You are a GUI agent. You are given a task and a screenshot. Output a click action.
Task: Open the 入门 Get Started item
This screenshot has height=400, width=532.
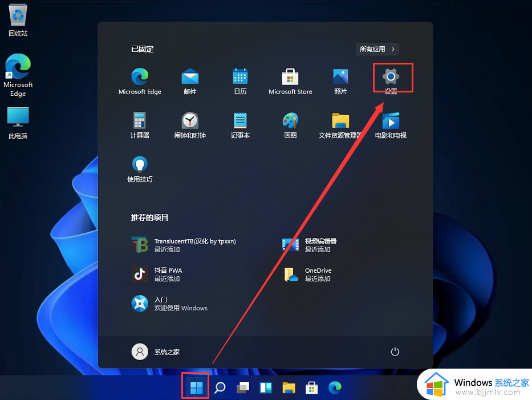pyautogui.click(x=169, y=304)
